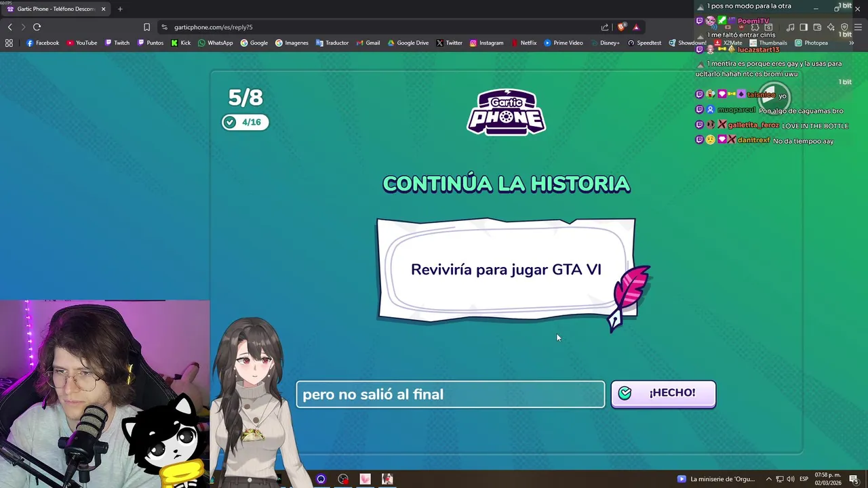This screenshot has width=868, height=488.
Task: Open Prime Video bookmark
Action: tap(564, 43)
